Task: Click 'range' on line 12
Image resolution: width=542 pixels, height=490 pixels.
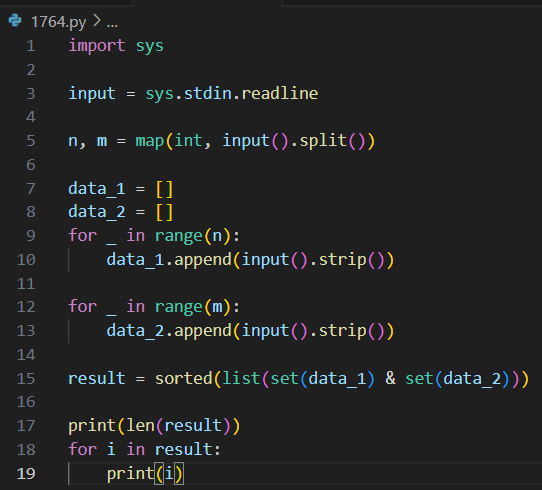Action: pos(179,308)
